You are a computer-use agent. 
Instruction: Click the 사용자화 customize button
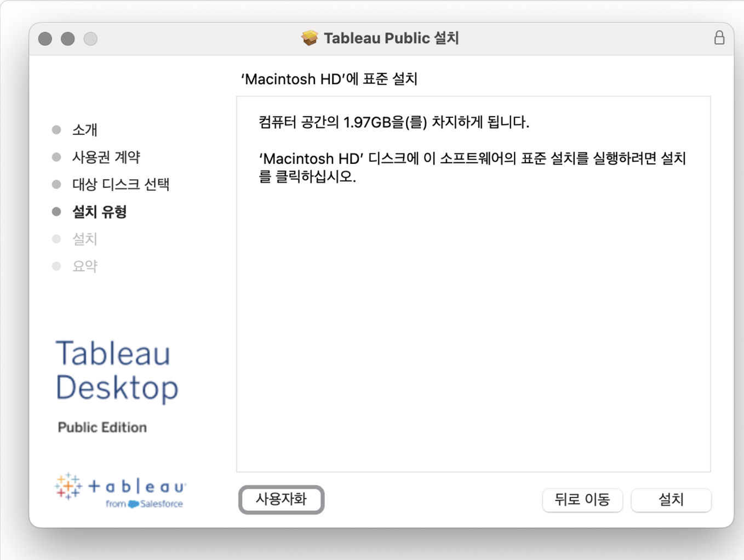(281, 499)
